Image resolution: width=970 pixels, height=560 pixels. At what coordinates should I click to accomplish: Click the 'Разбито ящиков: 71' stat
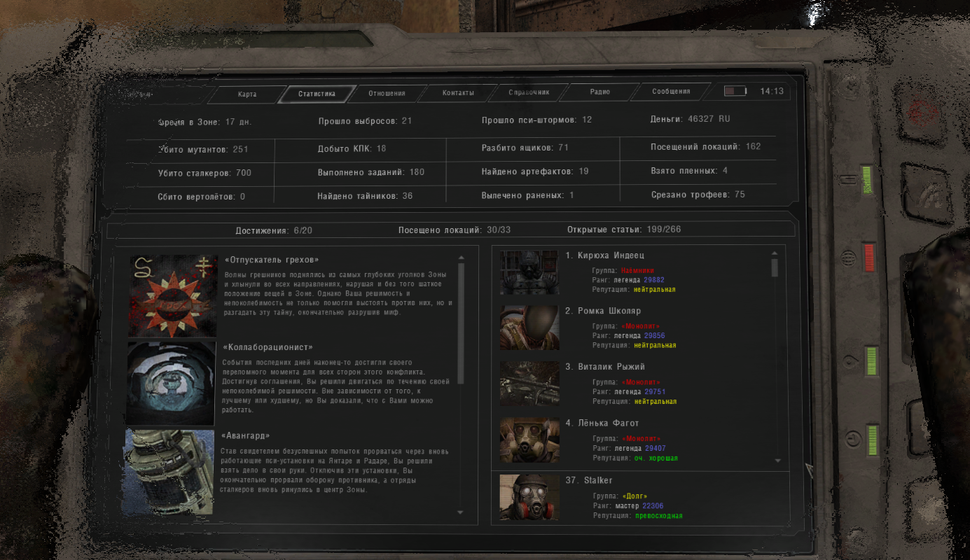coord(525,148)
